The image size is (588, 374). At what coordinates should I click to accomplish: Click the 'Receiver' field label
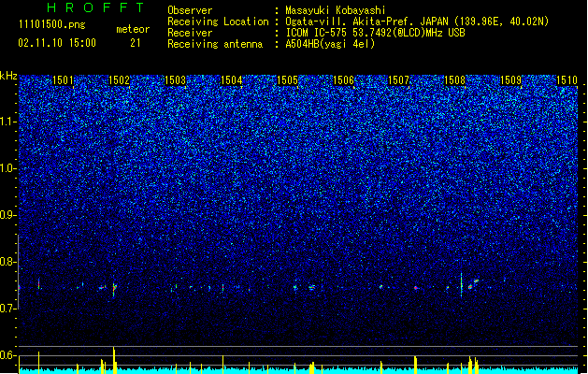190,33
